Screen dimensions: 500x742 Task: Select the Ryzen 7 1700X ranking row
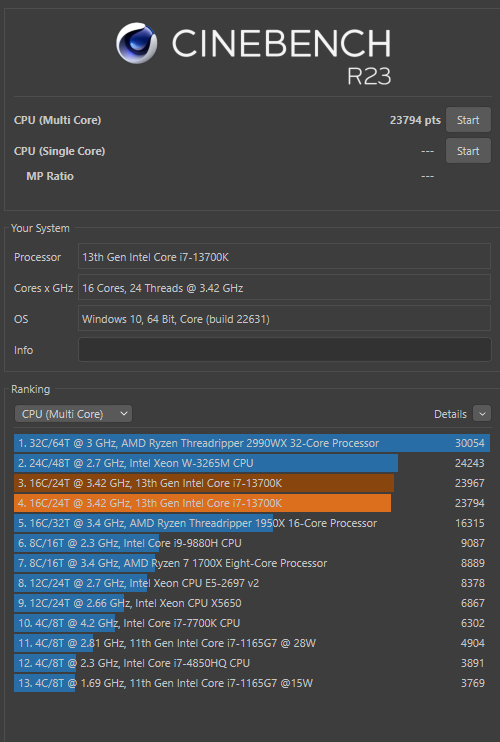pos(252,563)
